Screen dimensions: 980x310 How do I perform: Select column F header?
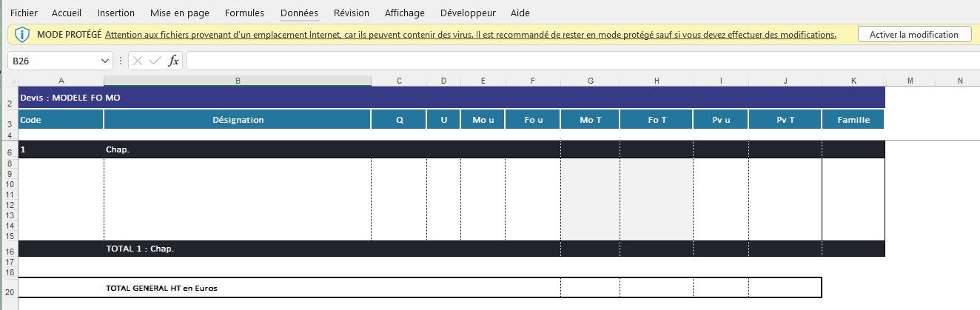click(533, 81)
